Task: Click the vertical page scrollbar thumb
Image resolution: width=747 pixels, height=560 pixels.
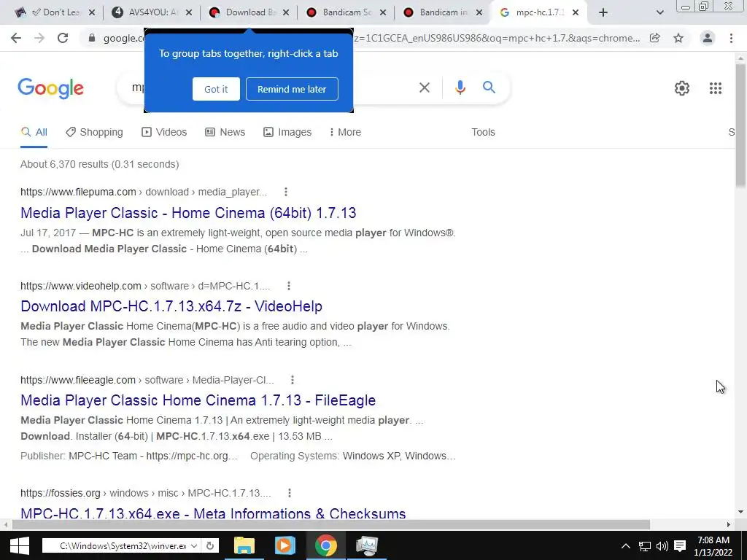Action: pyautogui.click(x=740, y=125)
